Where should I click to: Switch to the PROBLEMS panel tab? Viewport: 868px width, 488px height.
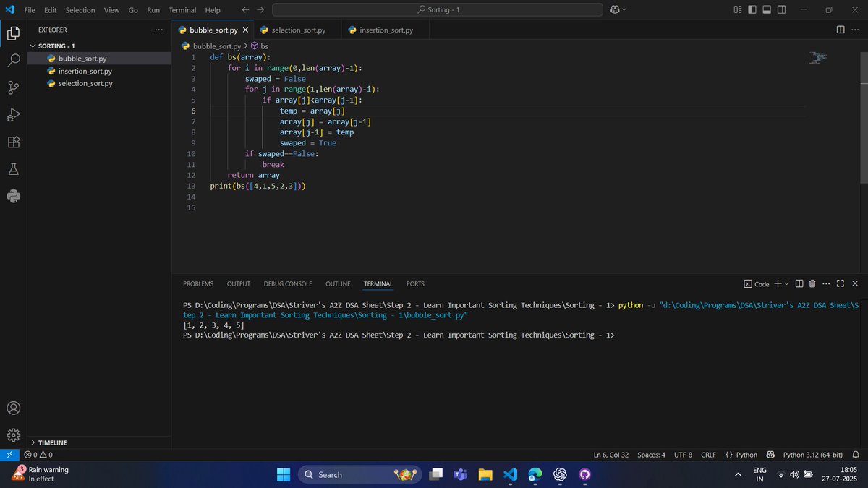point(198,284)
